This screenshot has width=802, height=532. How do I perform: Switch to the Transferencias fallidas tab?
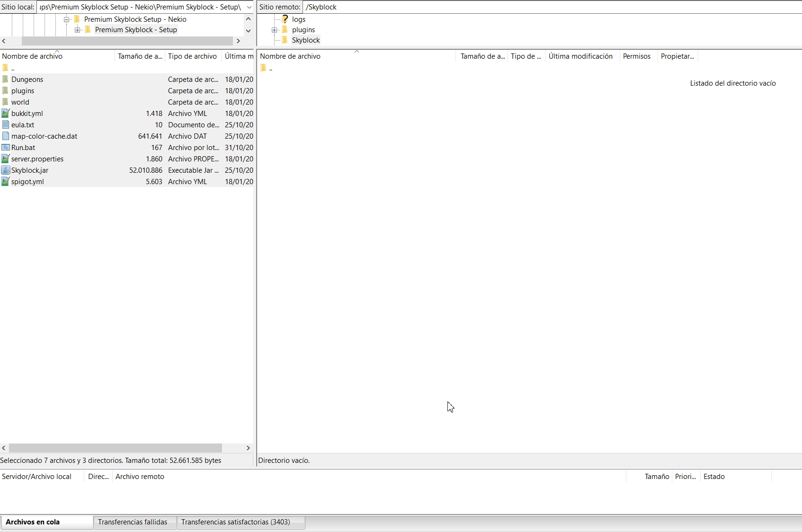[133, 522]
